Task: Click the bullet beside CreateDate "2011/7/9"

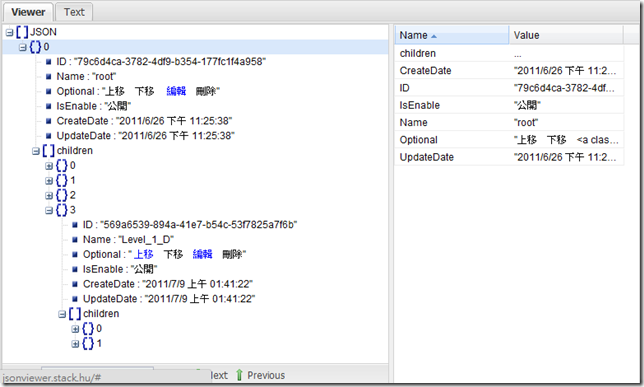Action: pyautogui.click(x=75, y=284)
